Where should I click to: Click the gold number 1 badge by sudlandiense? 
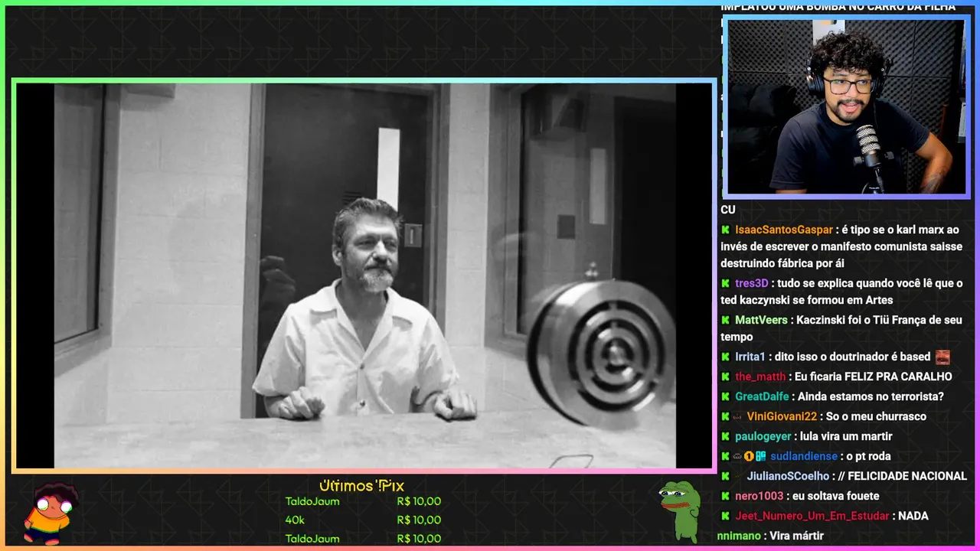tap(749, 456)
